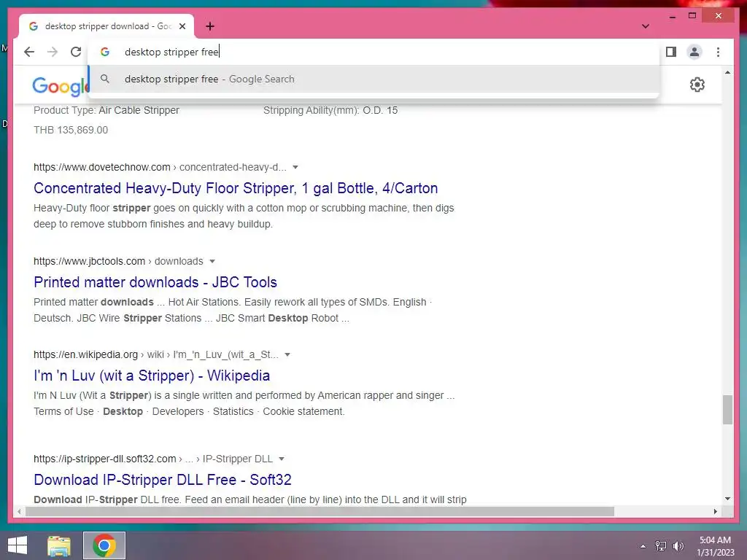Click the horizontal scrollbar left arrow

pos(19,511)
